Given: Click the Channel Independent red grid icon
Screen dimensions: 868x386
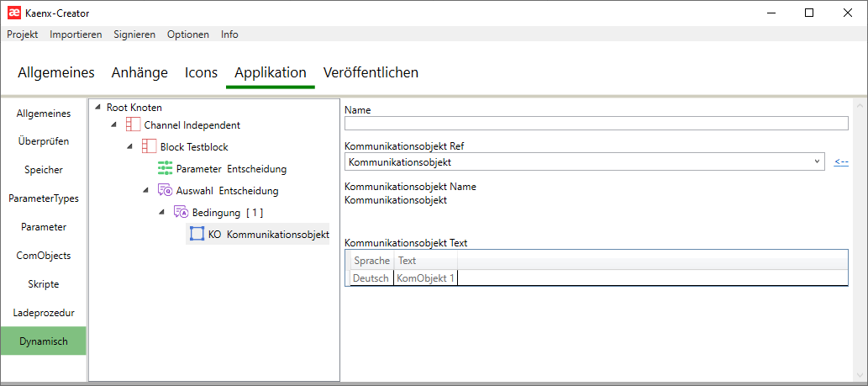Looking at the screenshot, I should tap(134, 124).
